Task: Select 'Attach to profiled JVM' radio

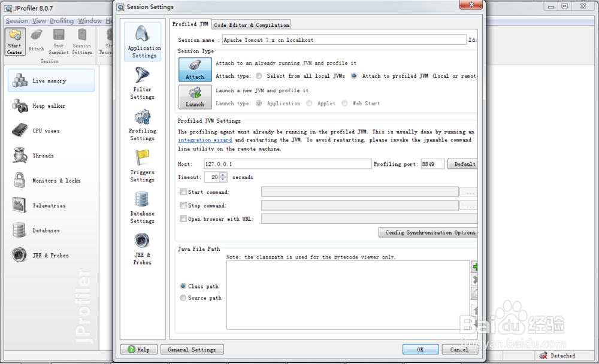Action: click(354, 76)
